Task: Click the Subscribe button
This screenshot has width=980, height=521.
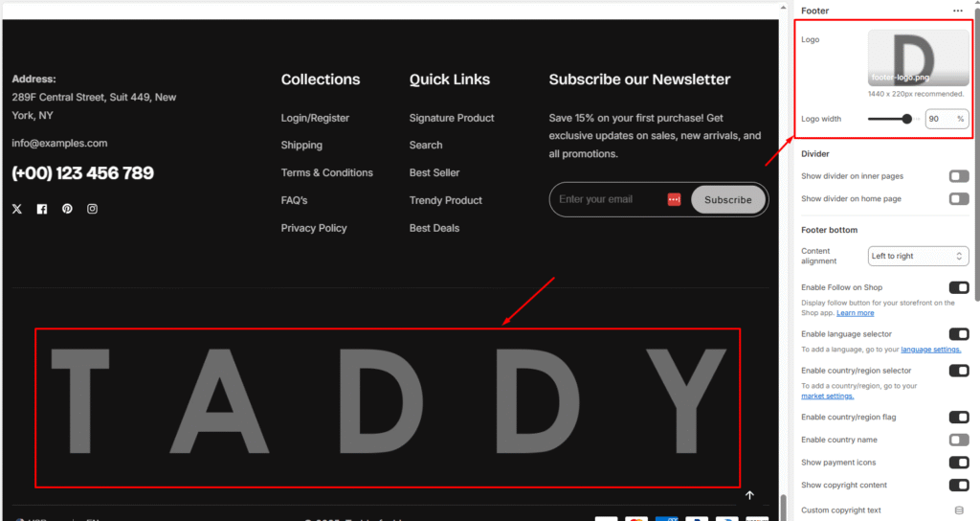Action: click(x=728, y=200)
